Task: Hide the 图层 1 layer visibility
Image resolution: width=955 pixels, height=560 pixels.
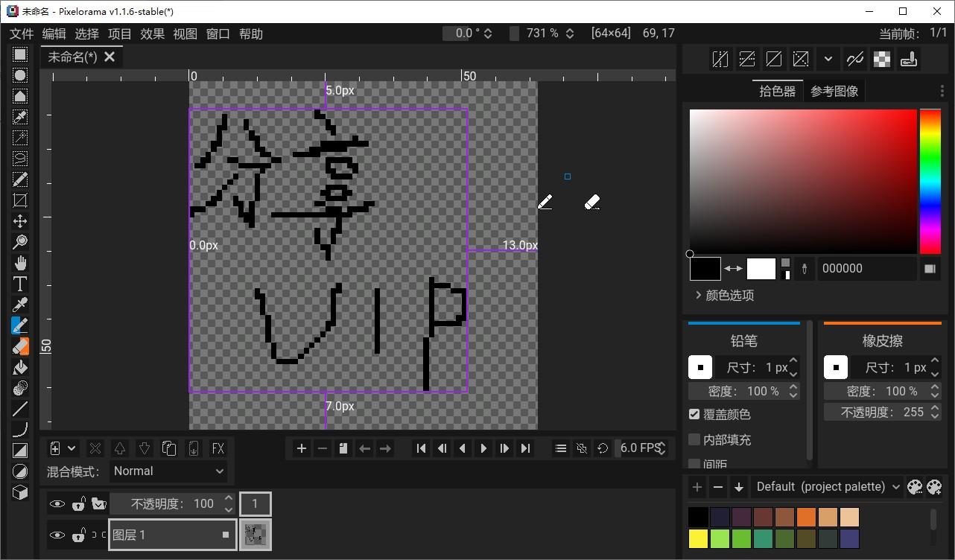Action: click(x=57, y=535)
